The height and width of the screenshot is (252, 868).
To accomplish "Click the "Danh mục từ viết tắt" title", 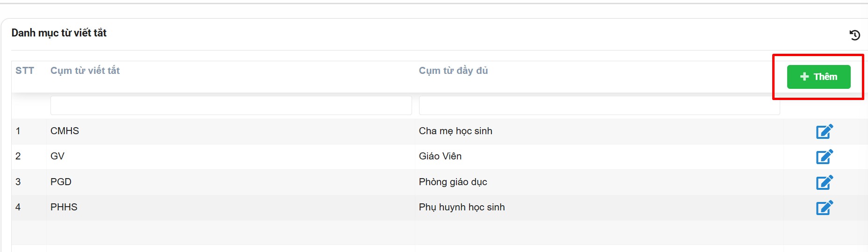I will pos(59,33).
